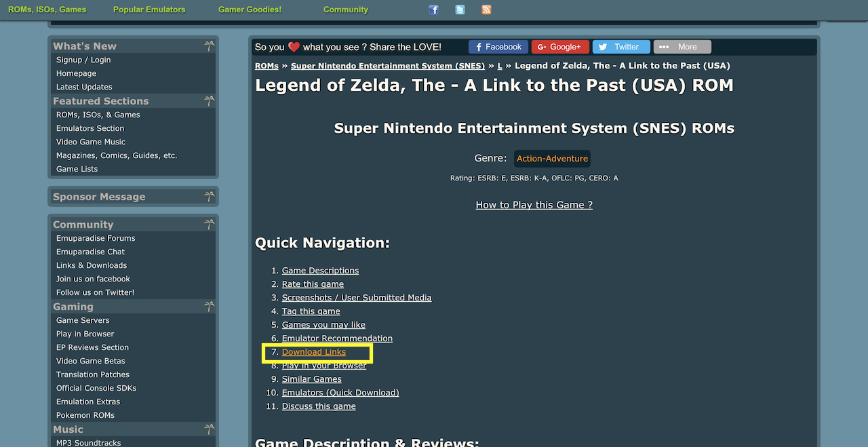Jump to Similar Games
This screenshot has width=868, height=447.
[312, 379]
